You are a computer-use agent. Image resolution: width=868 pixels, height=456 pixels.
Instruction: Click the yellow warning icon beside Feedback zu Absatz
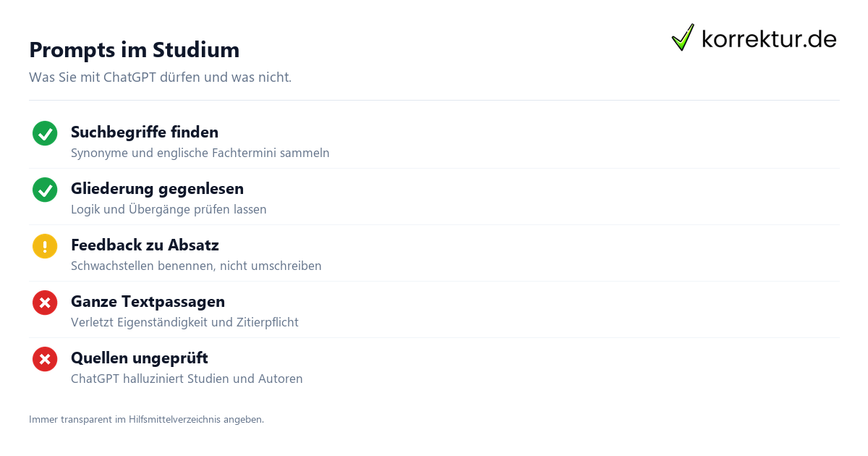point(45,246)
